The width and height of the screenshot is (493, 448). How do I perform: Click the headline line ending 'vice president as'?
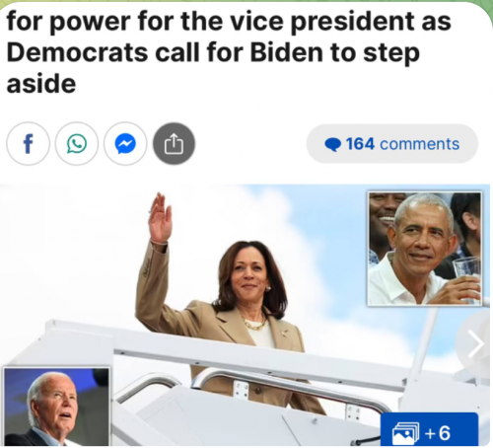click(x=229, y=22)
